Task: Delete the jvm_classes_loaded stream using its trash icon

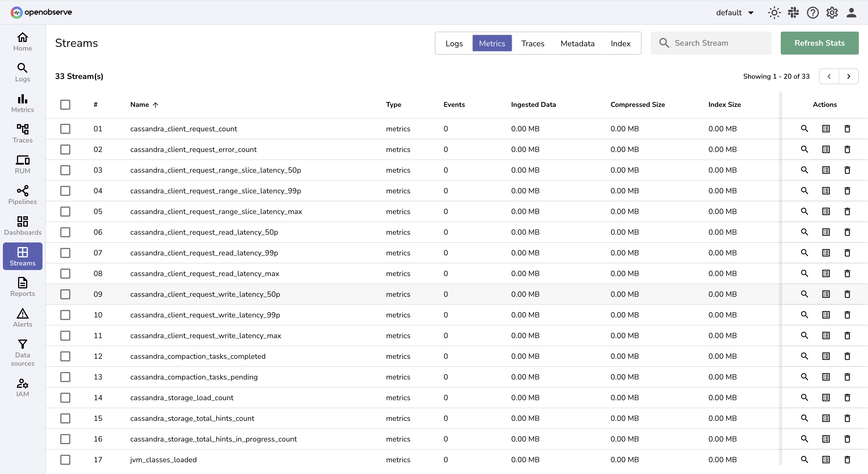Action: [x=847, y=460]
